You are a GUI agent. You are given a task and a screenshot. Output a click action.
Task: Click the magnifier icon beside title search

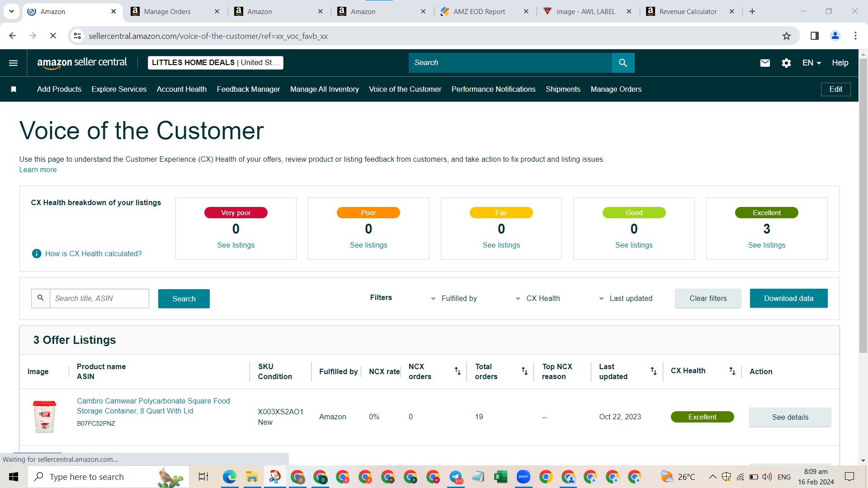tap(41, 298)
